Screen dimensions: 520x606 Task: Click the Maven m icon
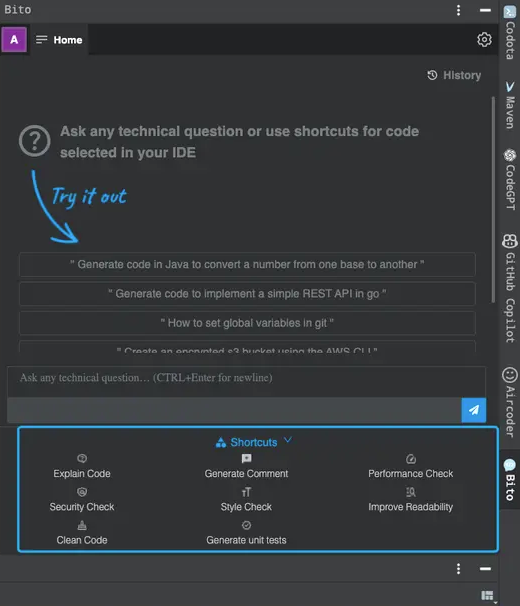510,87
